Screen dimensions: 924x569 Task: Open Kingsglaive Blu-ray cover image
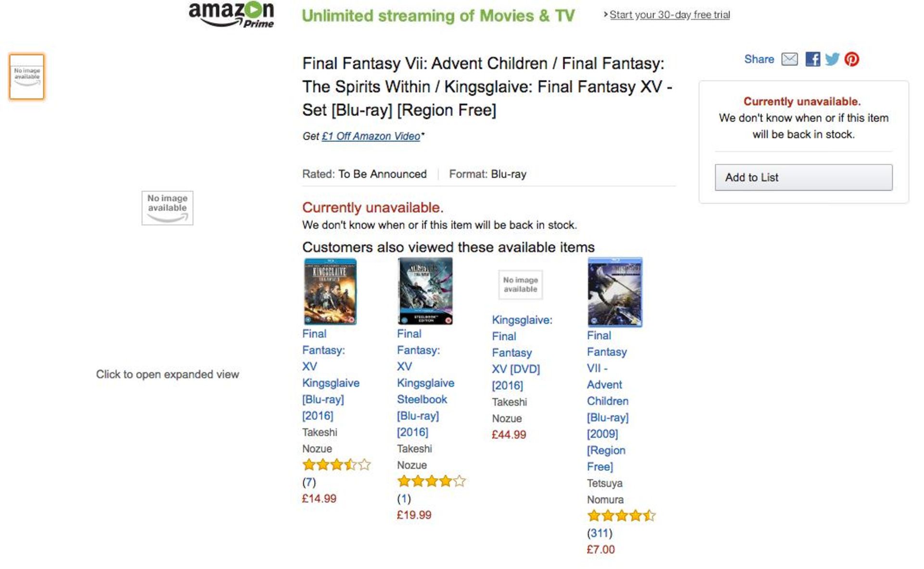[x=330, y=291]
